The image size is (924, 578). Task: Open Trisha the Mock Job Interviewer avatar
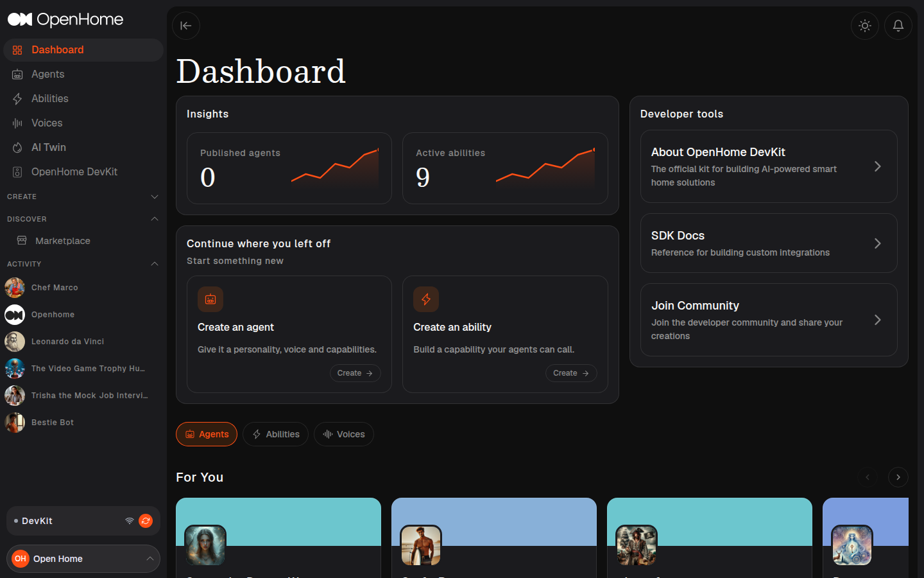(x=15, y=396)
